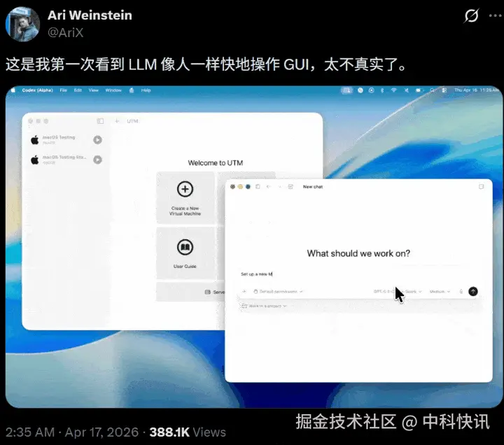Start the macOS Testing Sta... VM play button
Image resolution: width=504 pixels, height=445 pixels.
tap(98, 160)
